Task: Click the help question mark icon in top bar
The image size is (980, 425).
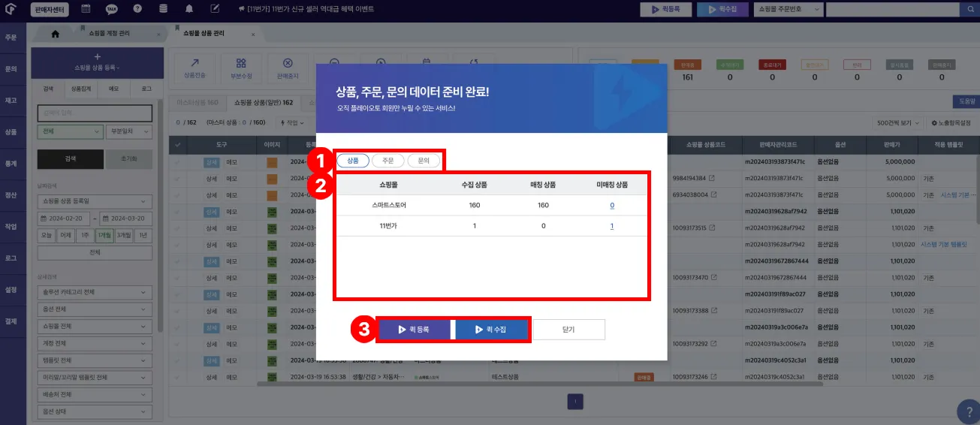Action: click(137, 9)
